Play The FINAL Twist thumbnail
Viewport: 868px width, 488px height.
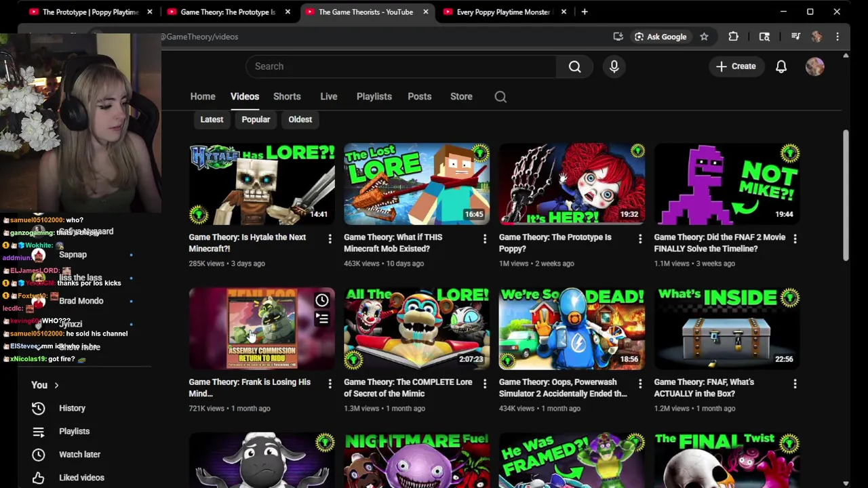click(x=727, y=460)
